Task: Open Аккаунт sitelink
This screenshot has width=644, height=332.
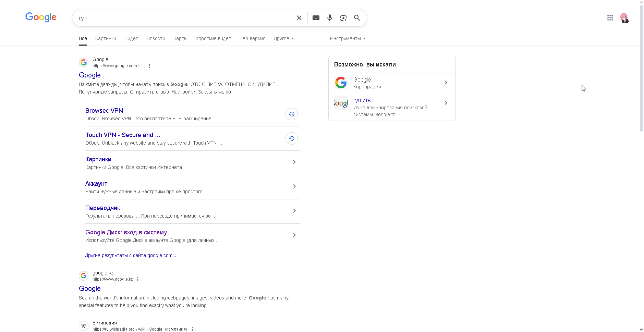Action: [96, 184]
